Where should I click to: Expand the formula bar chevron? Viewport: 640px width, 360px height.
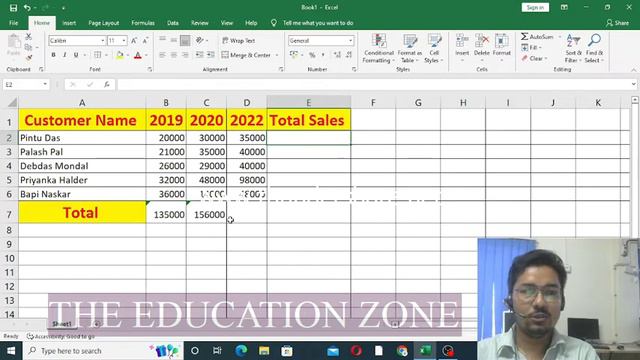click(633, 84)
